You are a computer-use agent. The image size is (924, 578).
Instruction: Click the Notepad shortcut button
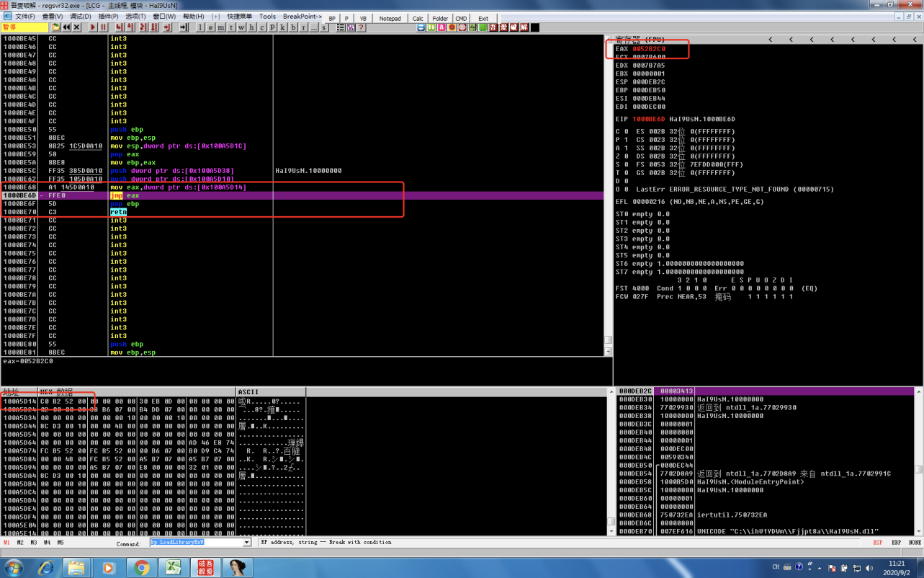[390, 19]
